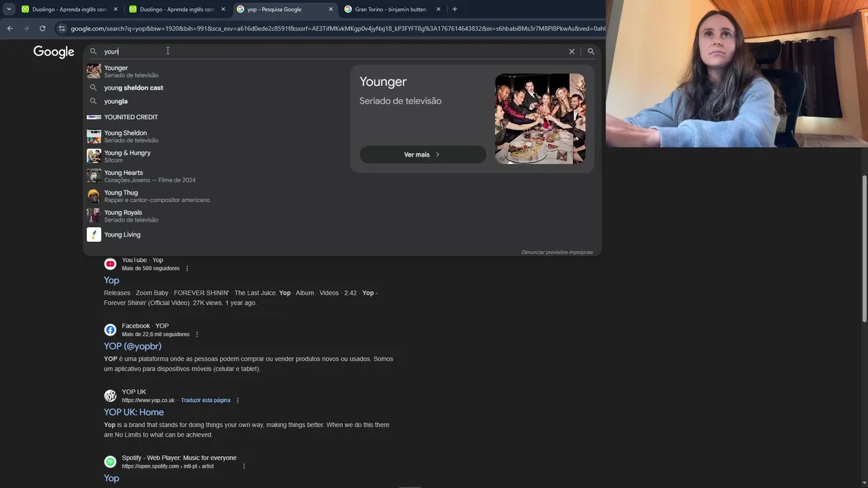The height and width of the screenshot is (488, 868).
Task: Open the Spotify Yop link
Action: pos(111,478)
